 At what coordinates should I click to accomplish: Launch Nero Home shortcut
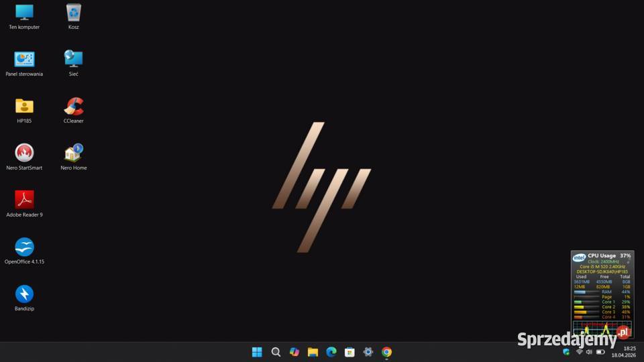74,158
